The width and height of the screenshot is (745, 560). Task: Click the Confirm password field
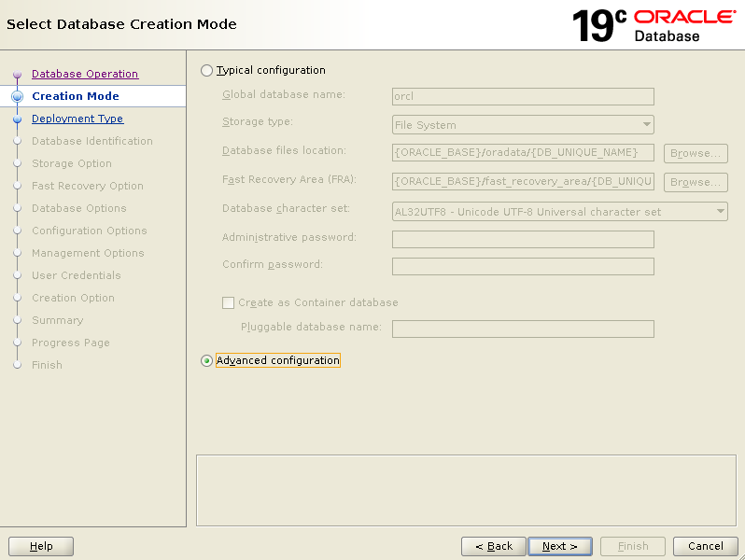tap(523, 266)
